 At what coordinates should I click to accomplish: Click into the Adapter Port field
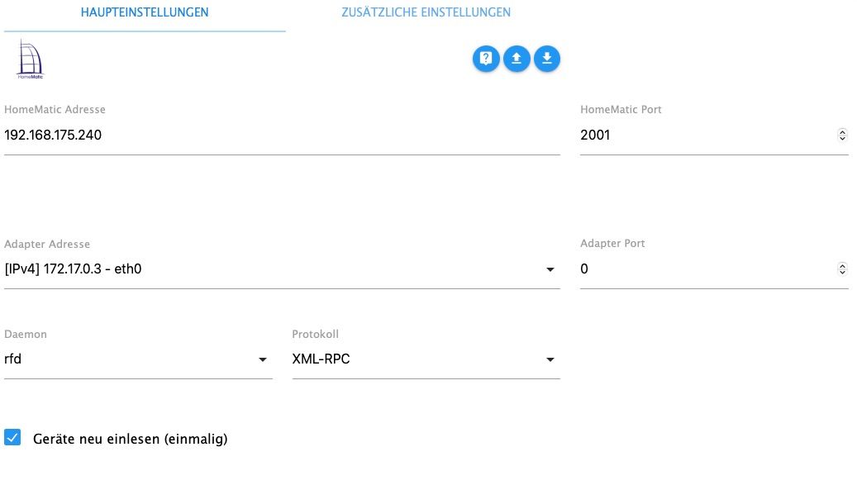[x=702, y=269]
